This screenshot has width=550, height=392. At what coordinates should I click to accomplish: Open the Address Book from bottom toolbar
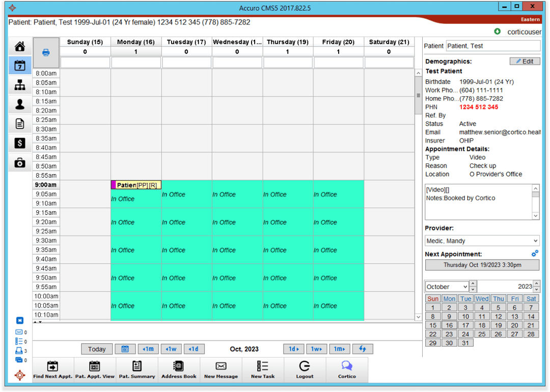pos(178,369)
